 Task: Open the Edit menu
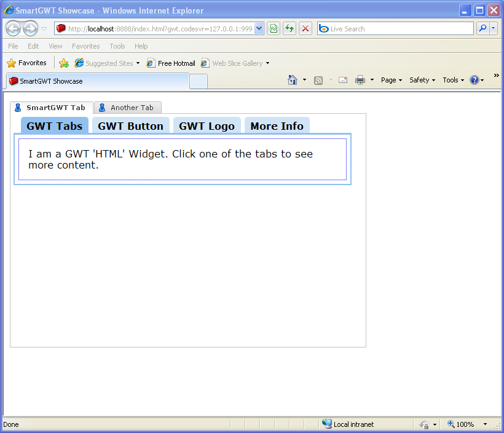tap(33, 46)
